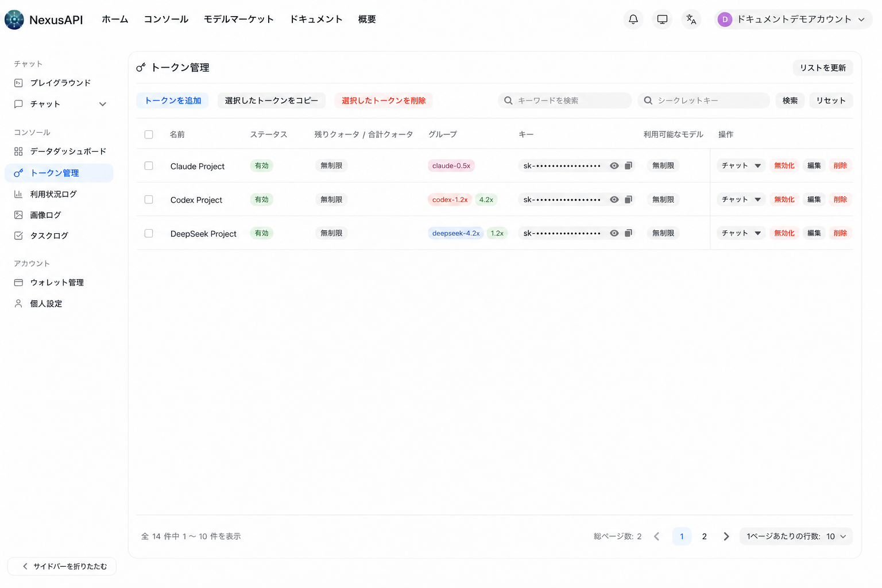Viewport: 882px width, 588px height.
Task: Click the image log icon in sidebar
Action: tap(18, 215)
